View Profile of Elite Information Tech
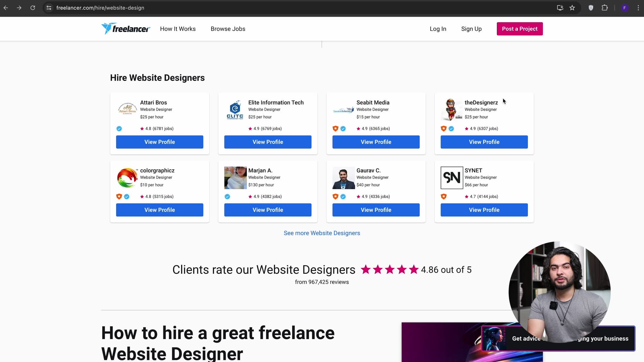644x362 pixels. point(268,142)
